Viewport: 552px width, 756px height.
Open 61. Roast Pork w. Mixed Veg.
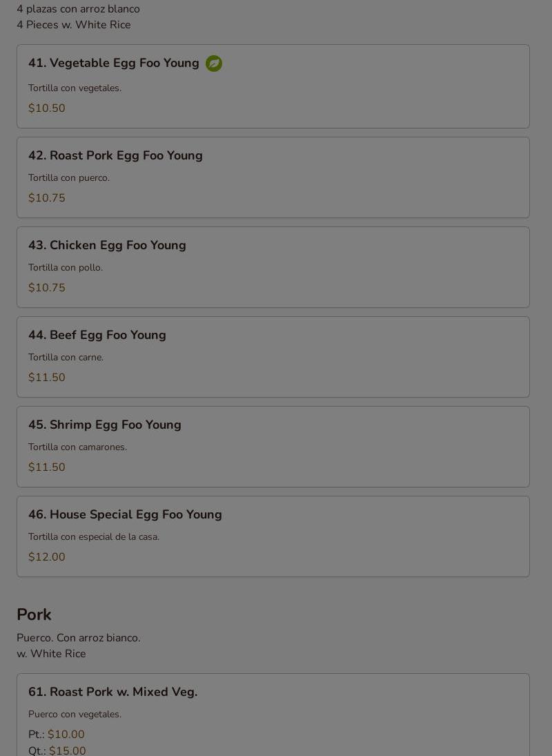point(112,692)
